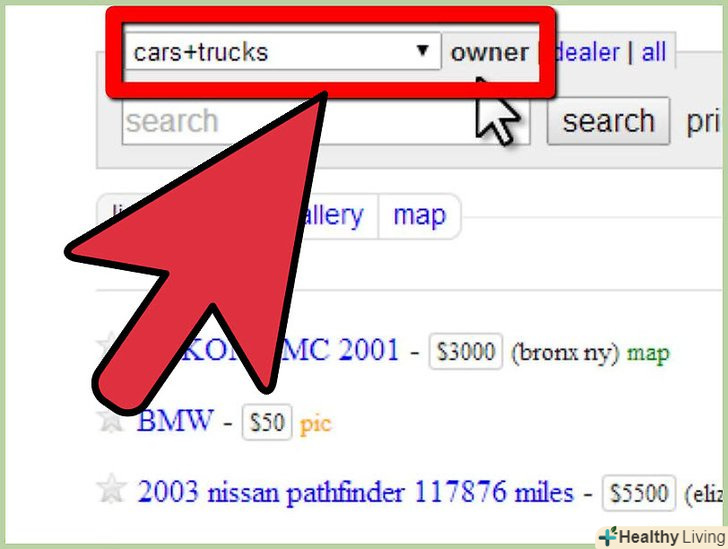
Task: Click the search button
Action: click(608, 121)
